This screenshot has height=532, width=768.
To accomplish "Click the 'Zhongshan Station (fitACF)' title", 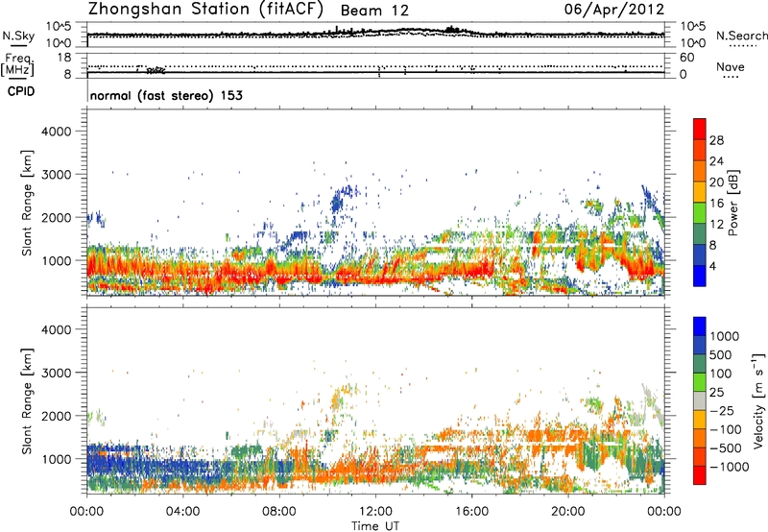I will coord(206,10).
